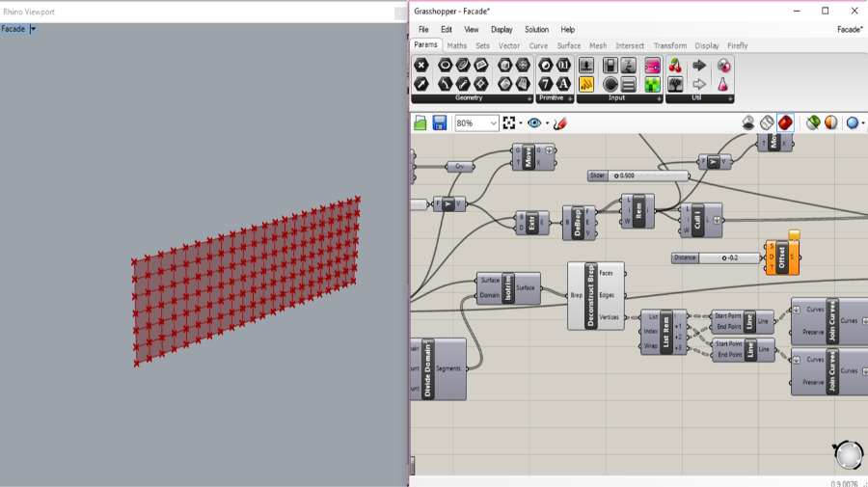This screenshot has width=868, height=487.
Task: Select the List Item component
Action: (x=664, y=332)
